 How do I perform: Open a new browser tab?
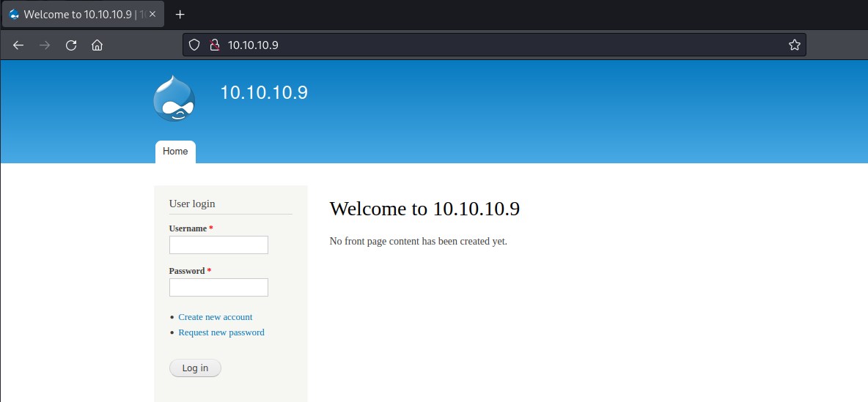click(180, 15)
